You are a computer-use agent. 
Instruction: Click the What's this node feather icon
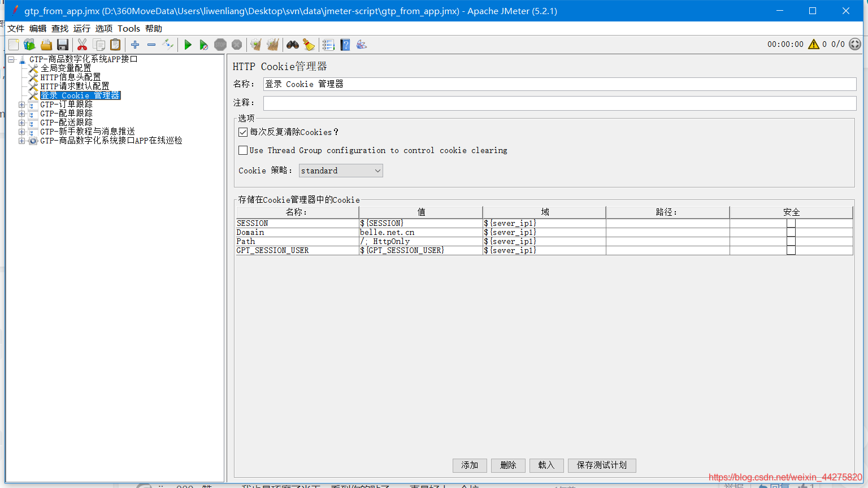(x=362, y=45)
